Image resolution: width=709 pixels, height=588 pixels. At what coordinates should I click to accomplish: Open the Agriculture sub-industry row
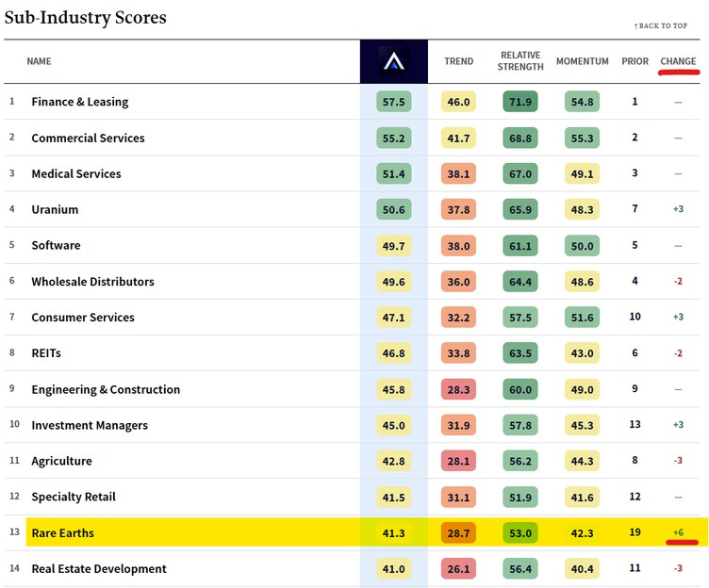click(352, 461)
